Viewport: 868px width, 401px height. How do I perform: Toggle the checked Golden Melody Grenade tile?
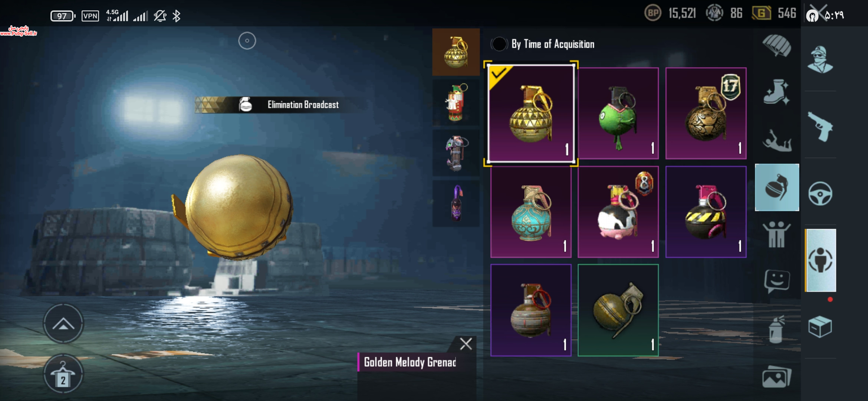click(x=531, y=114)
